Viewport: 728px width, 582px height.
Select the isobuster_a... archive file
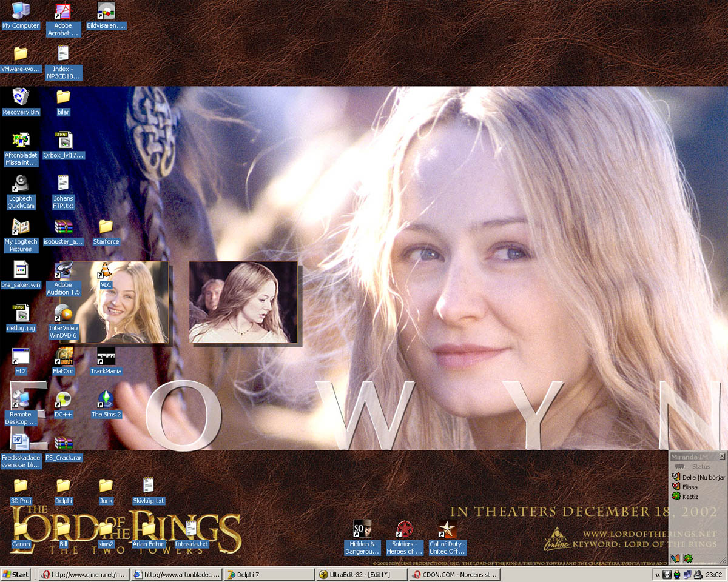(x=63, y=232)
